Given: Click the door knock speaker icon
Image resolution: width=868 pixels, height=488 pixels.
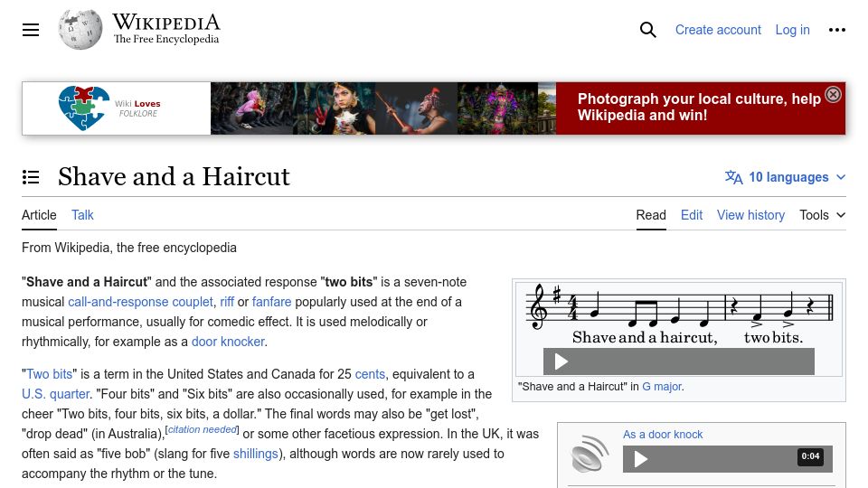Looking at the screenshot, I should [589, 454].
